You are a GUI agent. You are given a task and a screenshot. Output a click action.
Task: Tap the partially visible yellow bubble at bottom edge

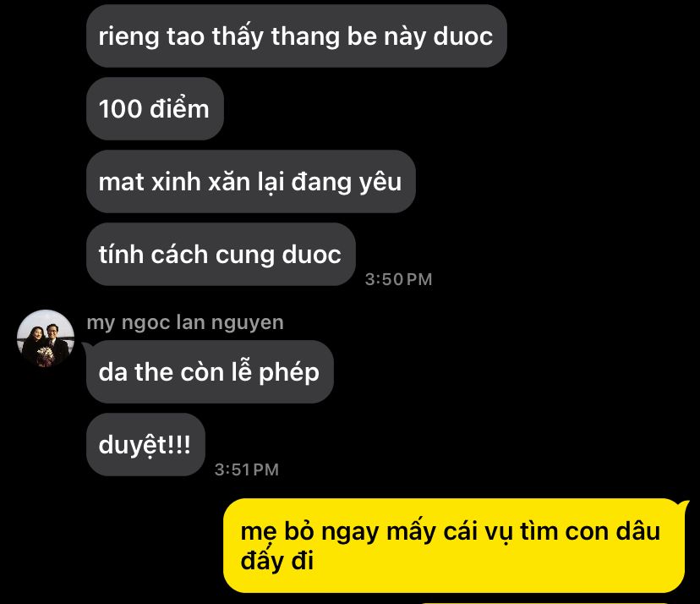click(544, 602)
